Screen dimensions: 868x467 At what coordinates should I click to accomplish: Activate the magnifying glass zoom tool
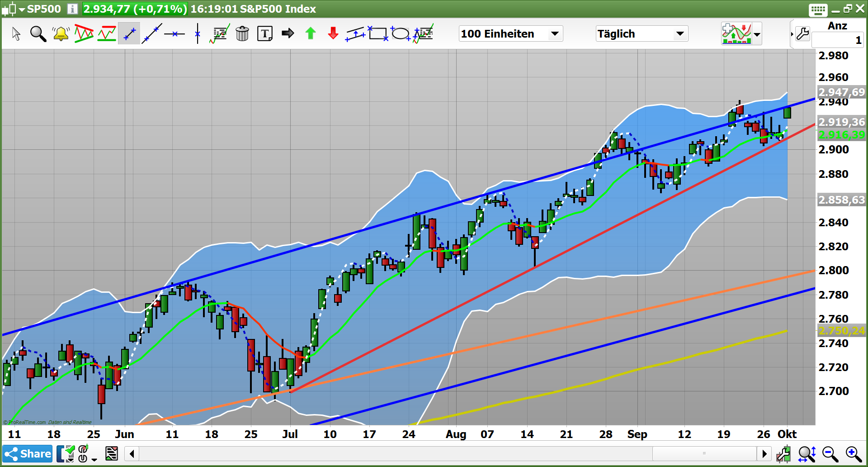tap(38, 34)
